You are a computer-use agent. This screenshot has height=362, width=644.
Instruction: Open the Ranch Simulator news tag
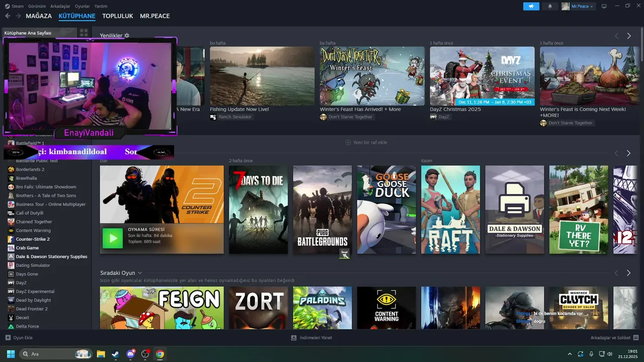(x=231, y=117)
